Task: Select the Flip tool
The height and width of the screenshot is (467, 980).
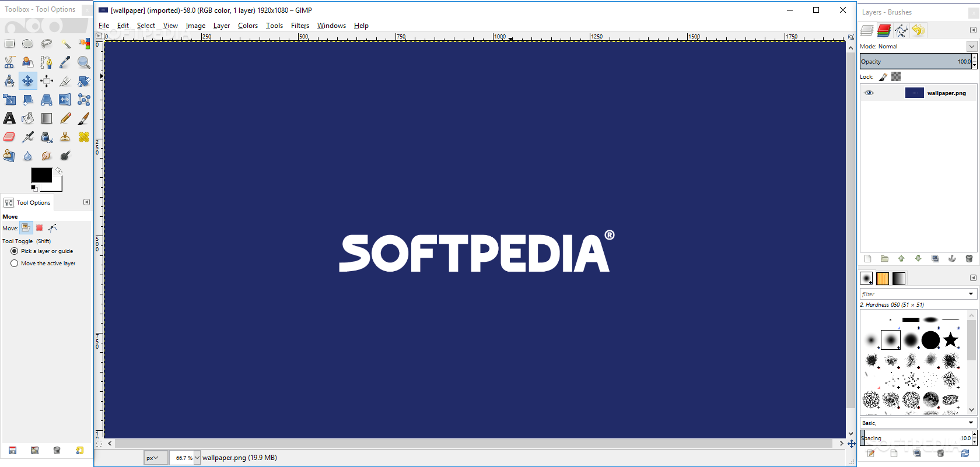Action: 65,100
